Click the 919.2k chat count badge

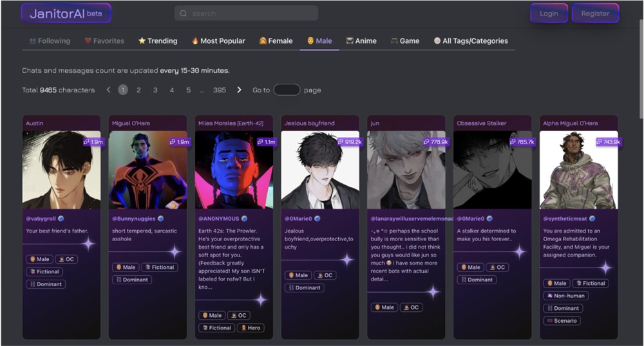[x=350, y=142]
